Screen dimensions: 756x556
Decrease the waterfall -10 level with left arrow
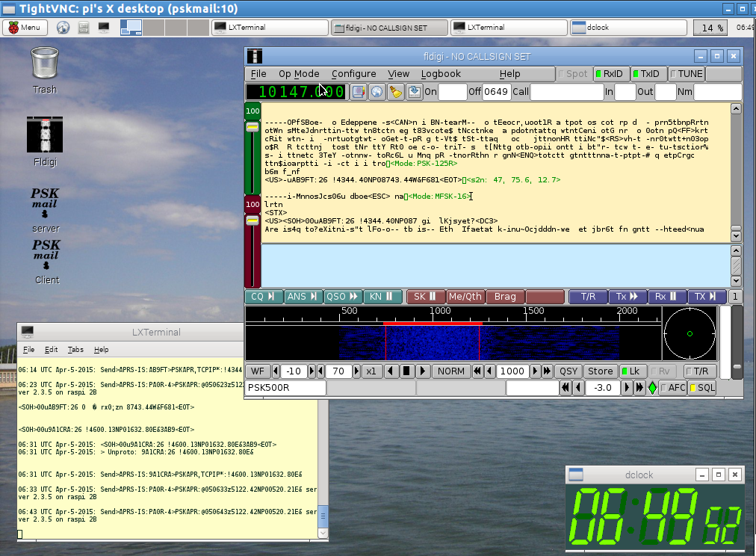click(276, 371)
